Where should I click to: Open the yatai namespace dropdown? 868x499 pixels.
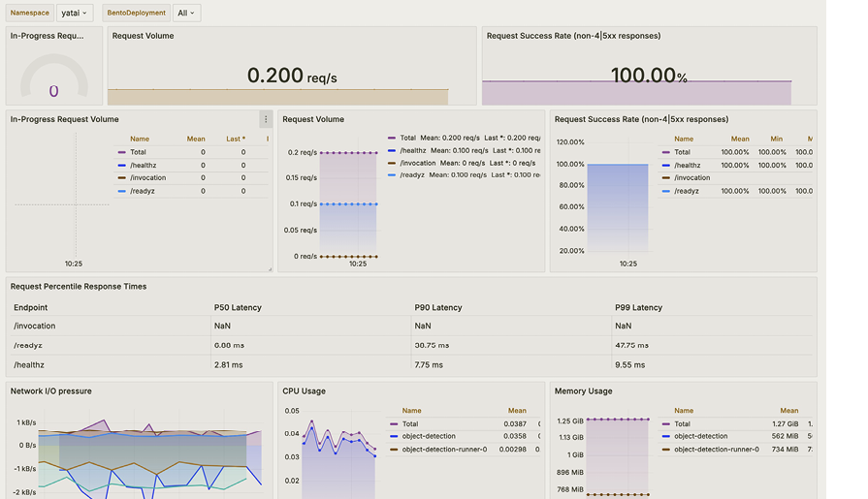pyautogui.click(x=75, y=13)
